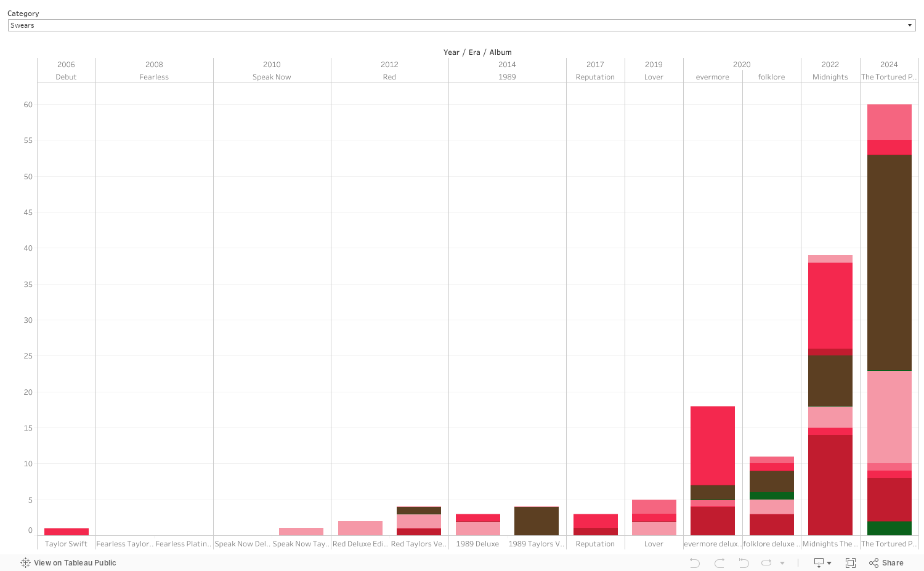This screenshot has width=924, height=571.
Task: Click the 2008 year column header
Action: point(154,65)
